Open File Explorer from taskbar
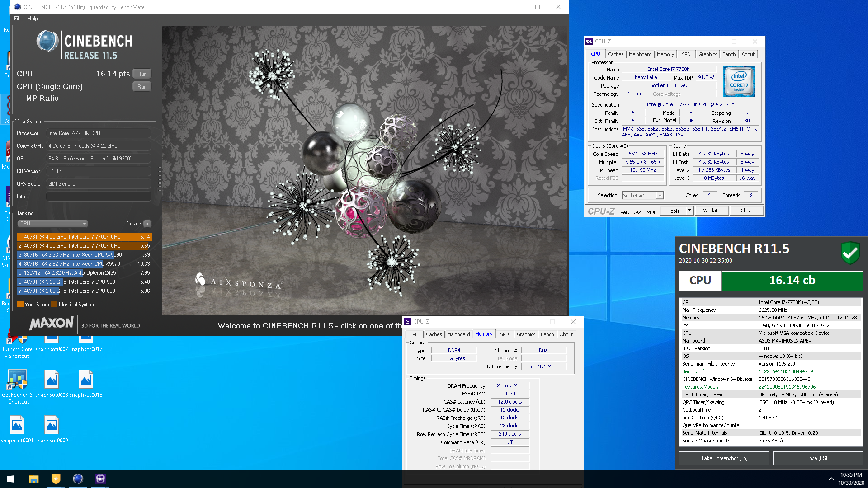 pos(33,479)
